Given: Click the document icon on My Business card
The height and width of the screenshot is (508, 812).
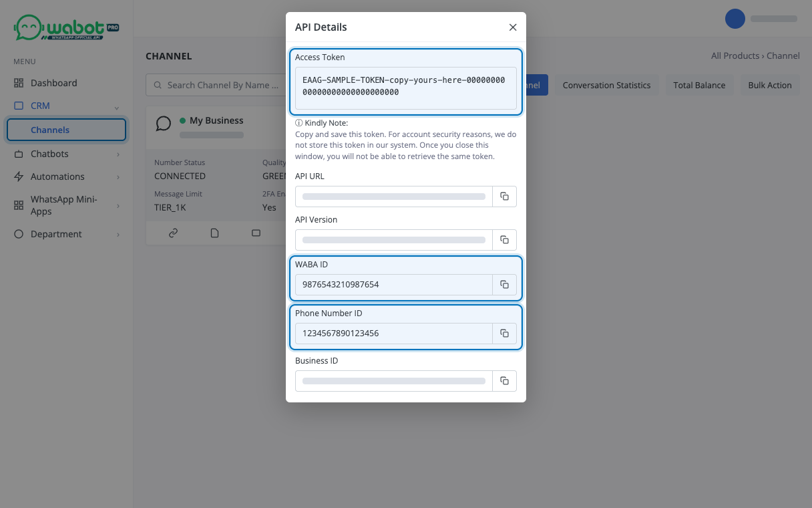Looking at the screenshot, I should (214, 233).
